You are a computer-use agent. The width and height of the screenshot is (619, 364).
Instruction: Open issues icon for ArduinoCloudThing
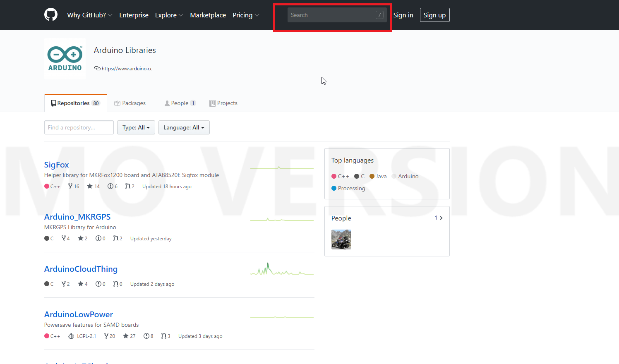(98, 284)
